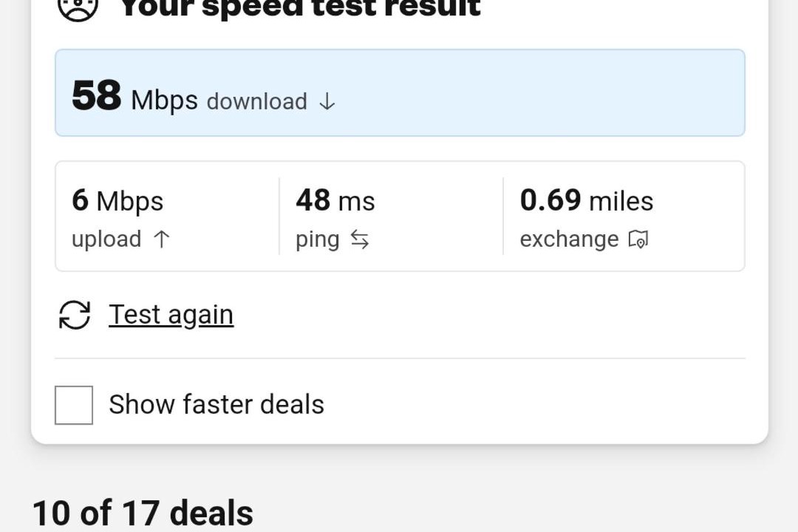Click the Show faster deals label text

pyautogui.click(x=216, y=405)
